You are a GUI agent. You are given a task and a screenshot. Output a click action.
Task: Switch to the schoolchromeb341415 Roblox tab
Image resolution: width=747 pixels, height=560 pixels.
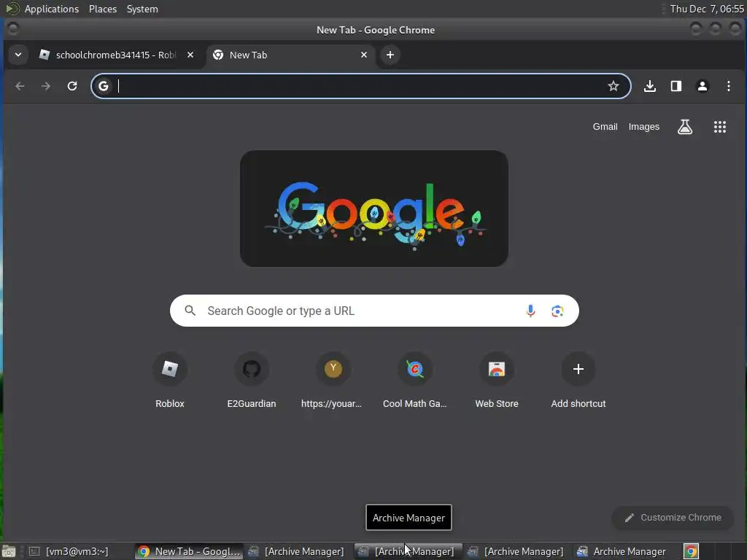[x=117, y=55]
